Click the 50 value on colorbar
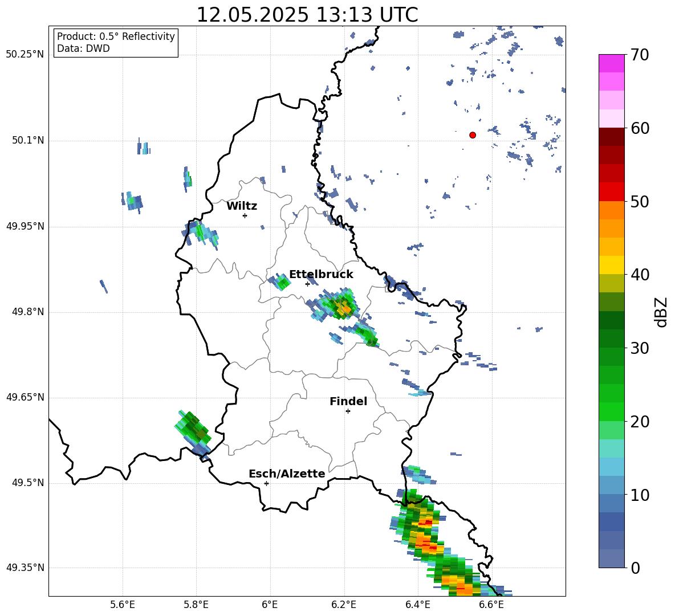 coord(639,202)
